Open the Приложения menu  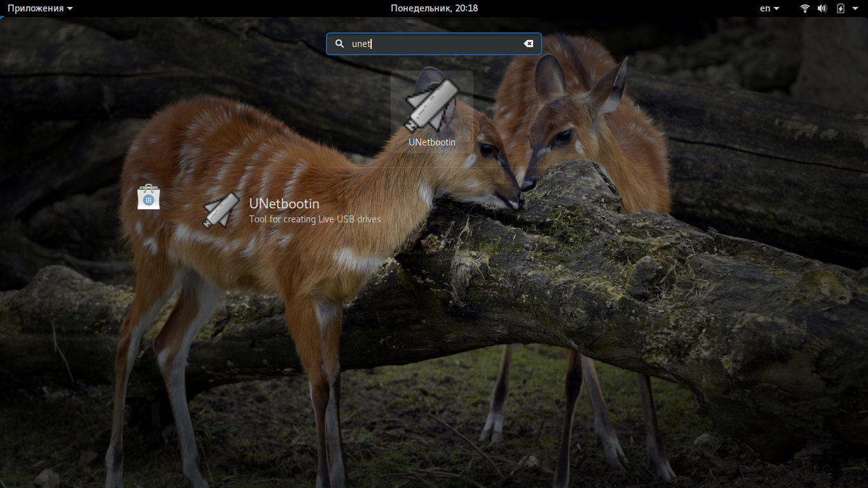39,8
